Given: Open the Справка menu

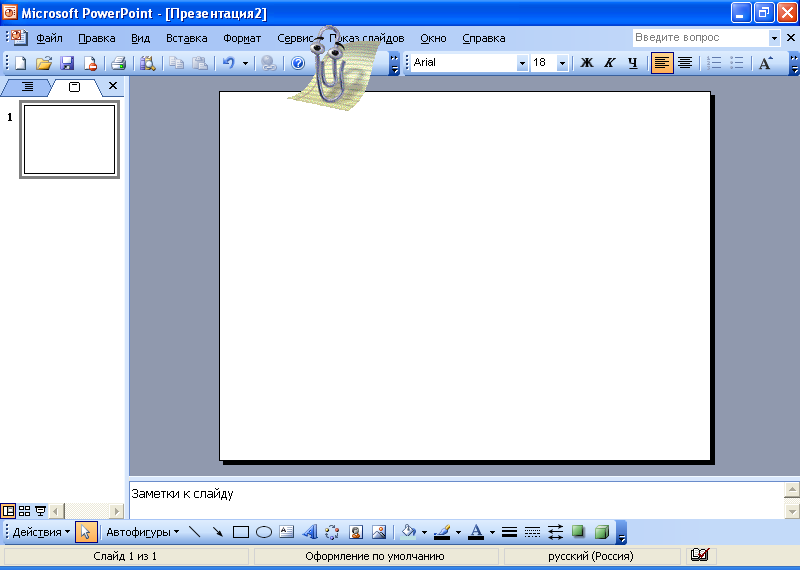Looking at the screenshot, I should [x=484, y=38].
